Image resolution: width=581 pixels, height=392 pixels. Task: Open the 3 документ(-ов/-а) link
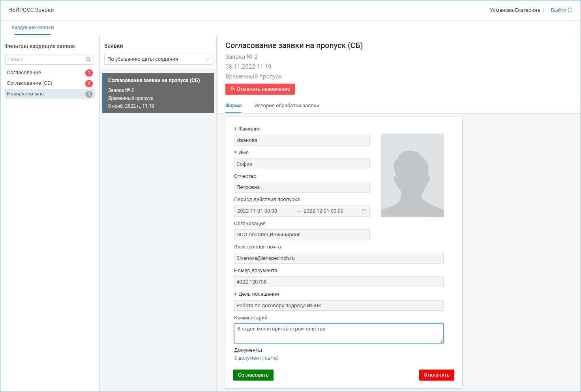(256, 358)
